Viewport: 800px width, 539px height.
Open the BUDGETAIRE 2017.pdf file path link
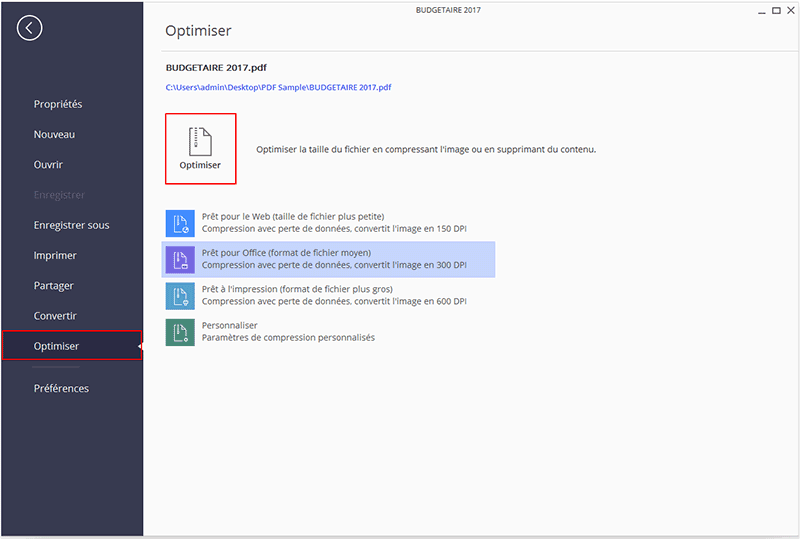(x=279, y=87)
